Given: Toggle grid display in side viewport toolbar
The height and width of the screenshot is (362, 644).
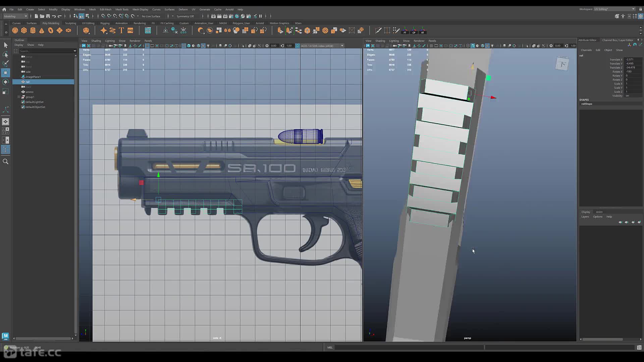Looking at the screenshot, I should tap(147, 46).
